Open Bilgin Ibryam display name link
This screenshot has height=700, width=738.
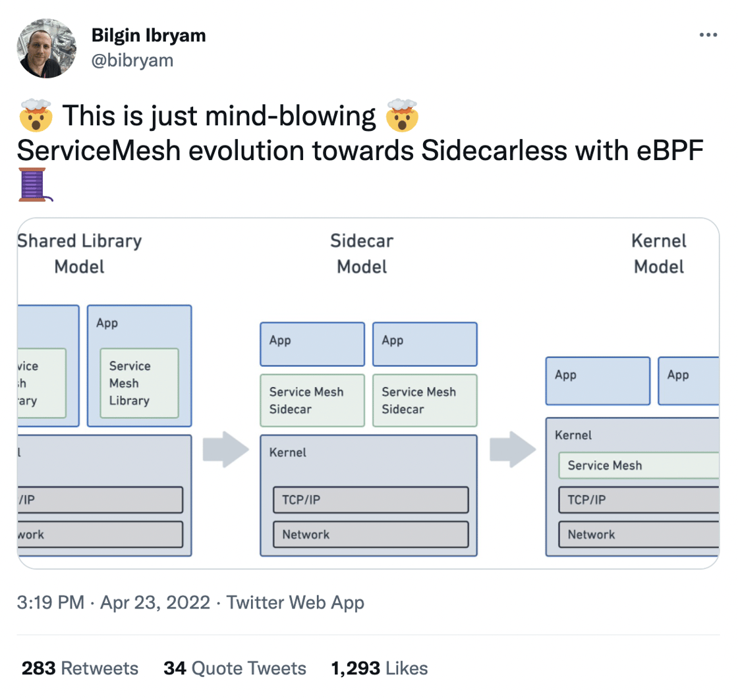pos(148,36)
